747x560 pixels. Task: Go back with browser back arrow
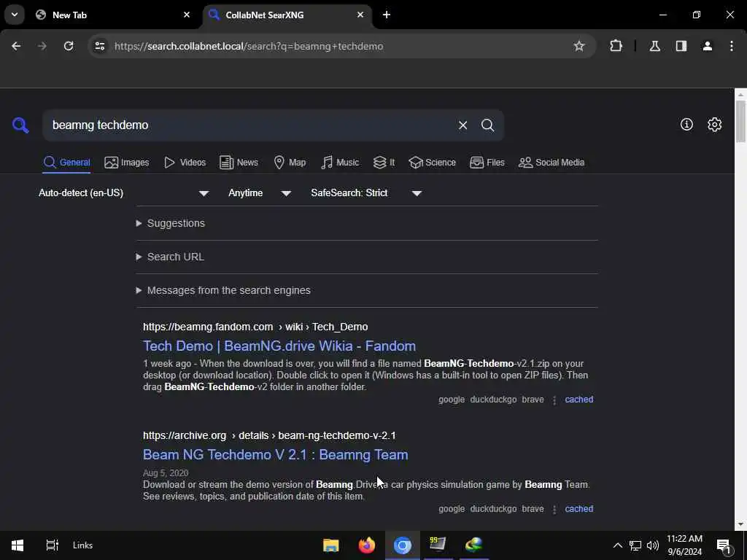coord(16,46)
